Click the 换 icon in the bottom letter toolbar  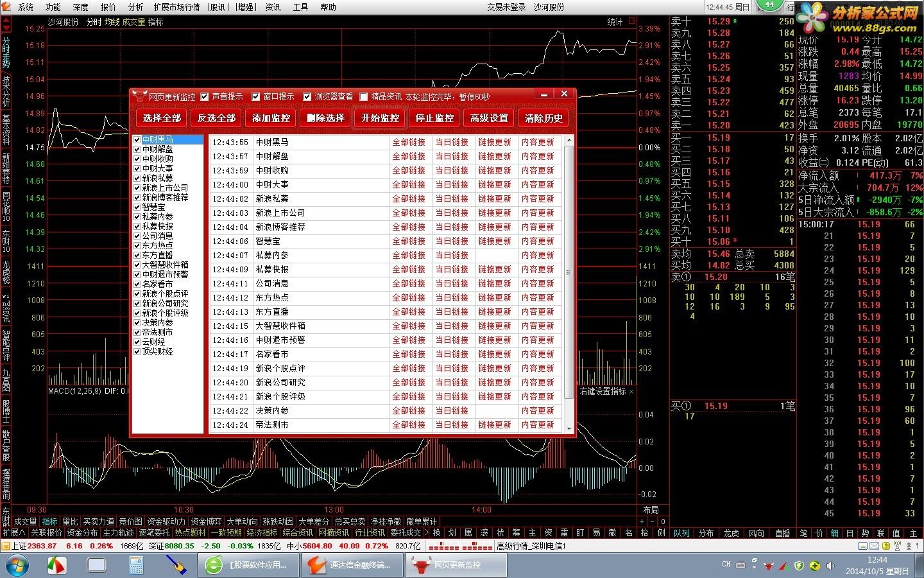(x=436, y=532)
